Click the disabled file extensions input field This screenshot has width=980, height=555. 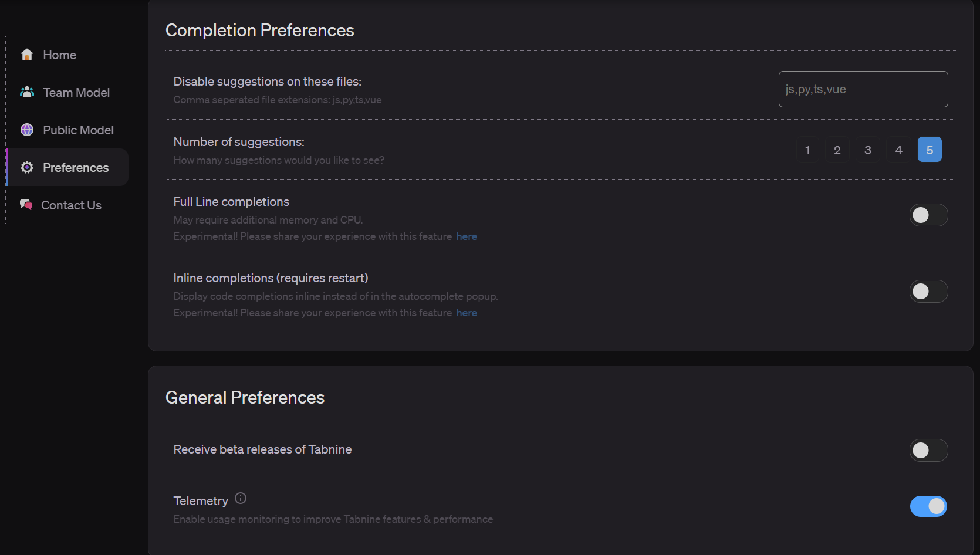[863, 89]
